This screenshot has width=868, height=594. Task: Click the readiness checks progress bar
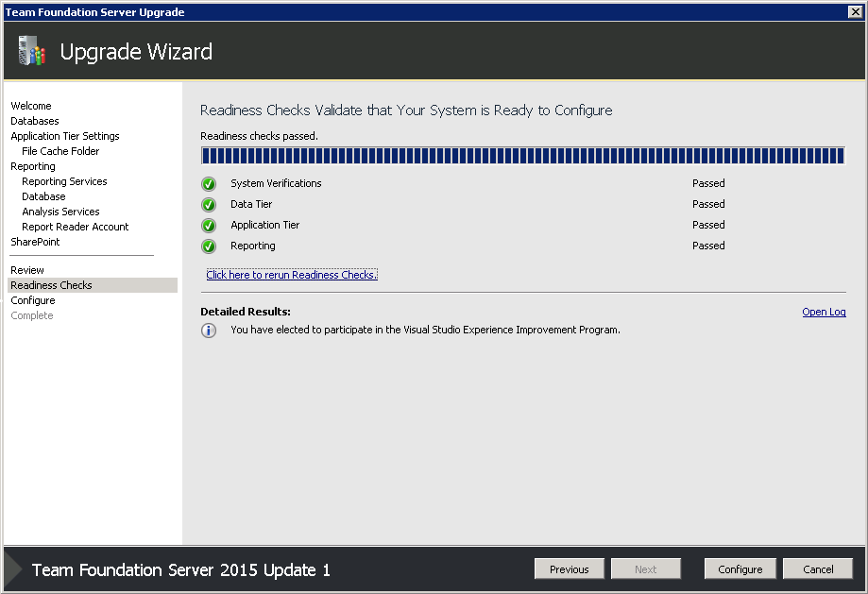coord(523,156)
